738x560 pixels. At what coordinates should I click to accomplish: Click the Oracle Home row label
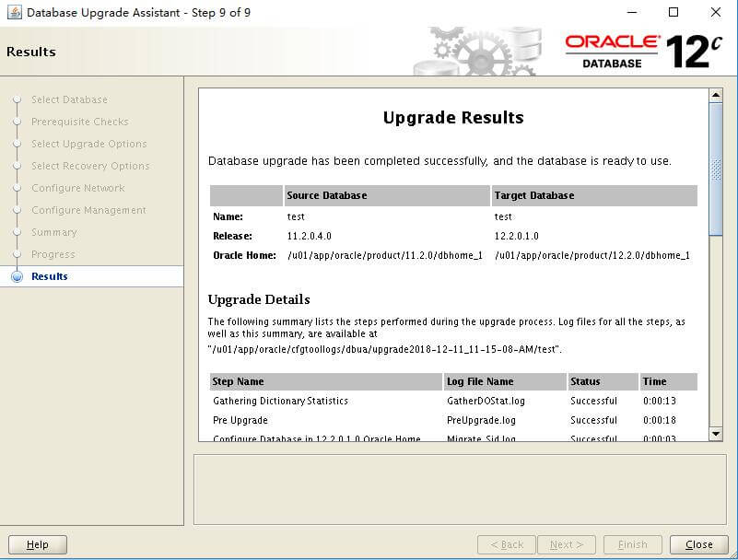click(244, 255)
